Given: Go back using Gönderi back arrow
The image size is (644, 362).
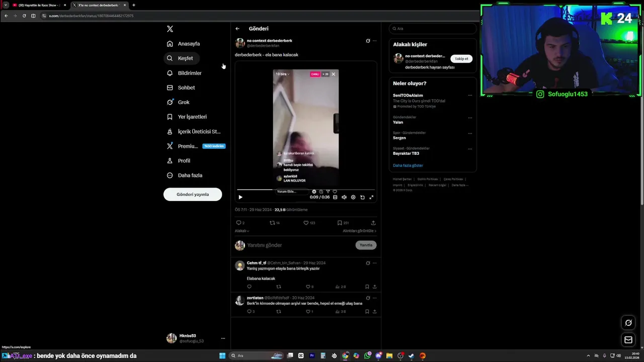Looking at the screenshot, I should tap(237, 29).
